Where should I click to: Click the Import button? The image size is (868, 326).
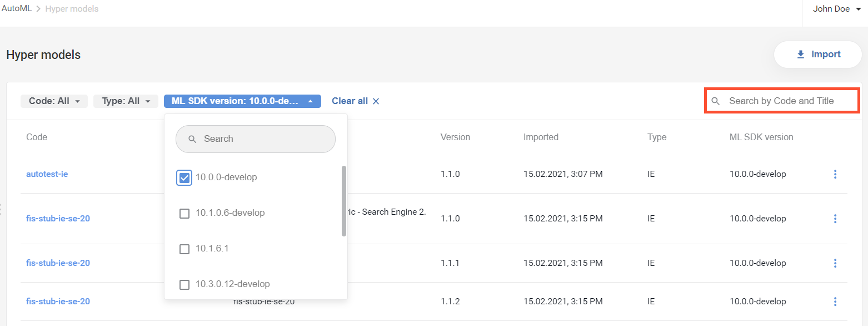coord(817,55)
